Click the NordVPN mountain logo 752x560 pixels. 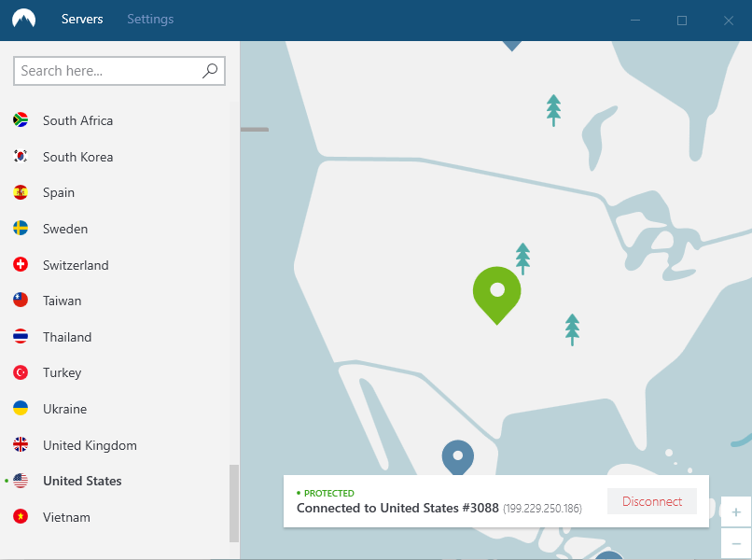point(23,20)
